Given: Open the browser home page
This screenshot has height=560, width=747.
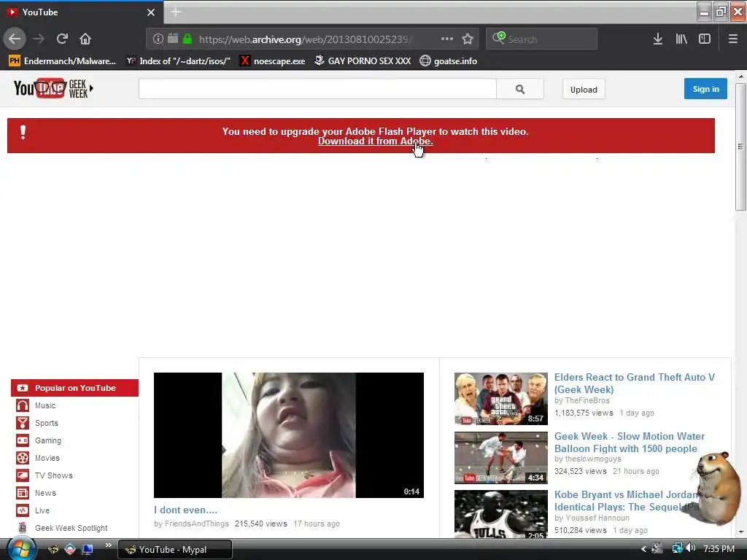Looking at the screenshot, I should click(85, 39).
